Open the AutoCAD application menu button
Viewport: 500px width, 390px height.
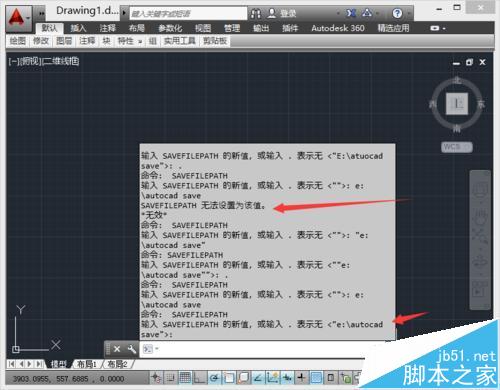click(19, 18)
